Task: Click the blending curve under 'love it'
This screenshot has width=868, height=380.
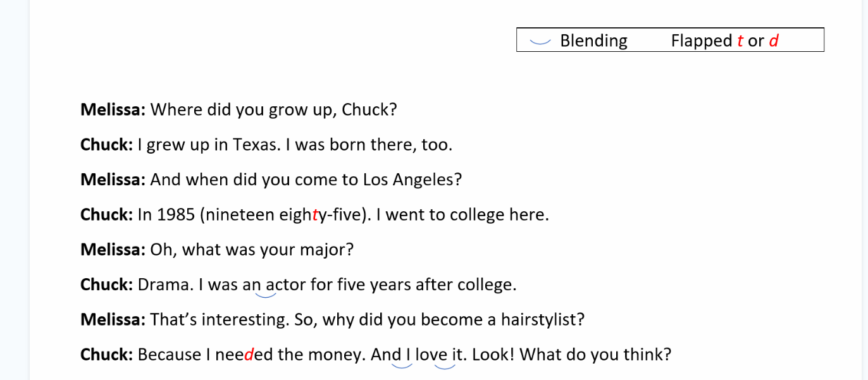Action: click(x=445, y=364)
